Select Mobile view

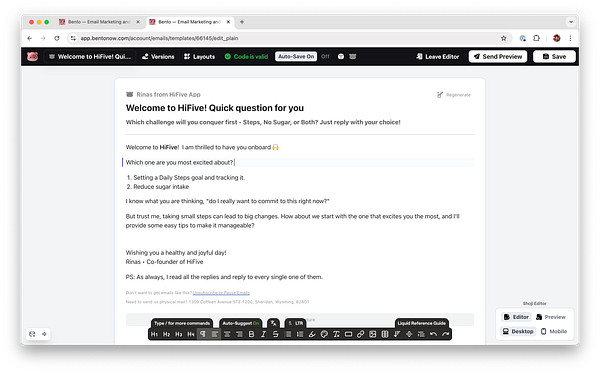coord(554,331)
